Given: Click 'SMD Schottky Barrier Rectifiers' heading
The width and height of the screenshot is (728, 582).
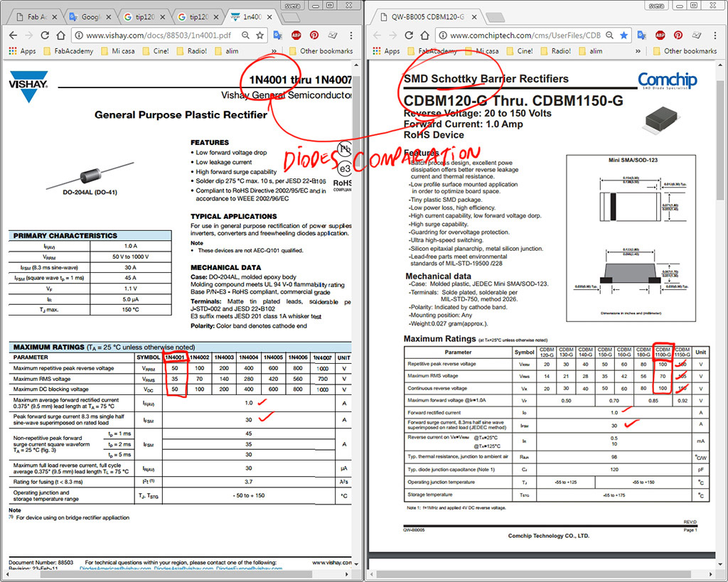Looking at the screenshot, I should click(486, 78).
